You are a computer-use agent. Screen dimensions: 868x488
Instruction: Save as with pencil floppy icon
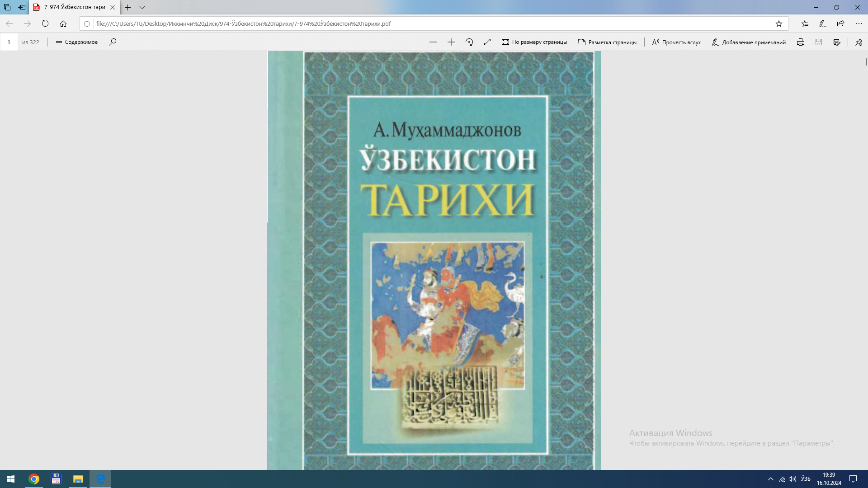coord(837,42)
